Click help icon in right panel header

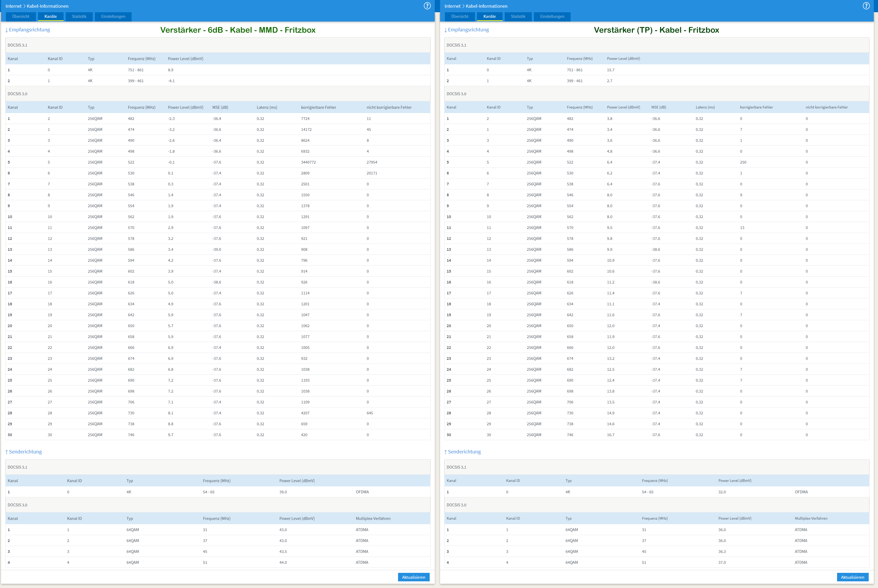pos(866,6)
